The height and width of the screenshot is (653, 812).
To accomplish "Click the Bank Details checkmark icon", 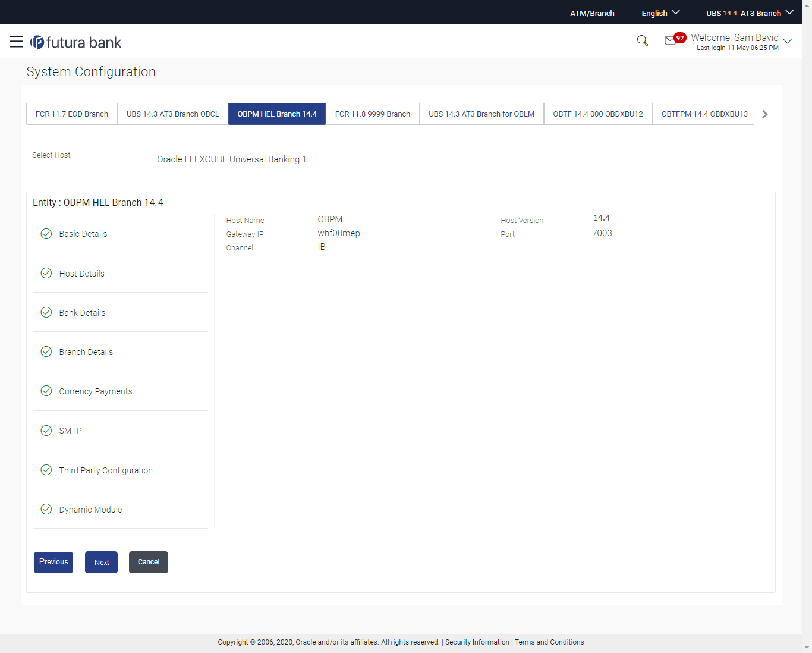I will (x=46, y=312).
